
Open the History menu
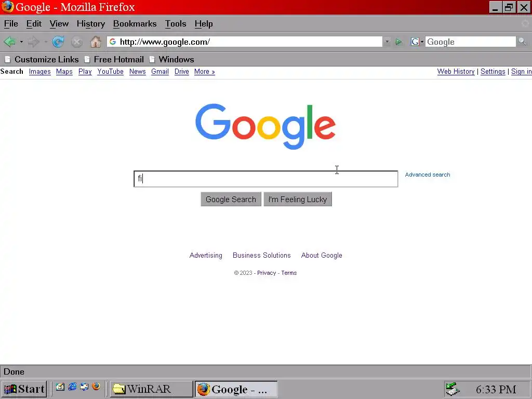[x=90, y=24]
